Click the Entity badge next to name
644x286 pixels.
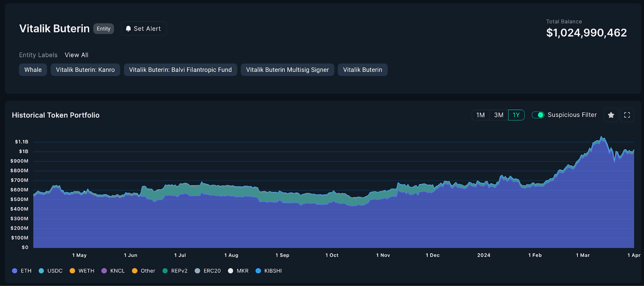pos(103,29)
